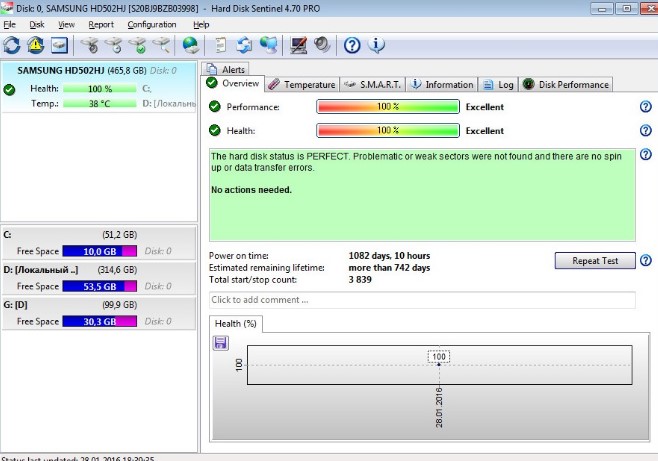Open the File menu

pyautogui.click(x=9, y=25)
